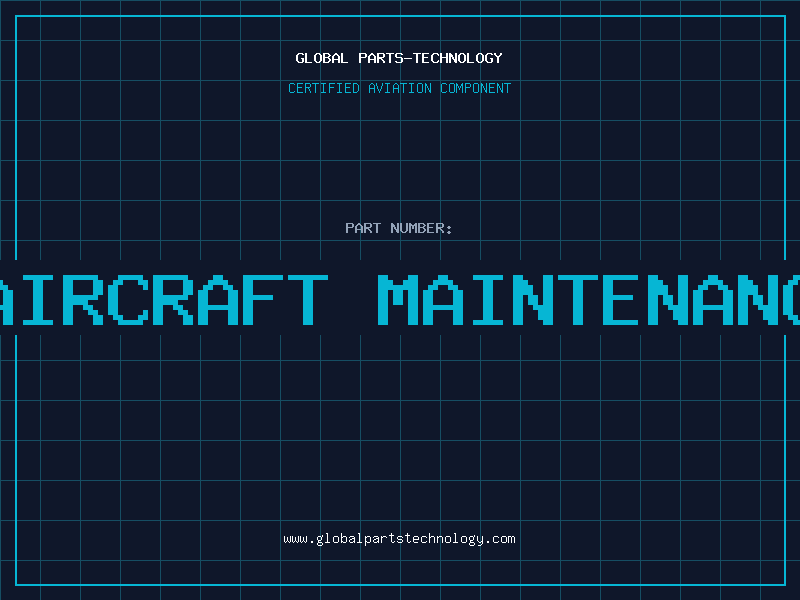Select the "CERTIFIED AVIATION COMPONENT" subtitle
800x600 pixels.
(399, 88)
